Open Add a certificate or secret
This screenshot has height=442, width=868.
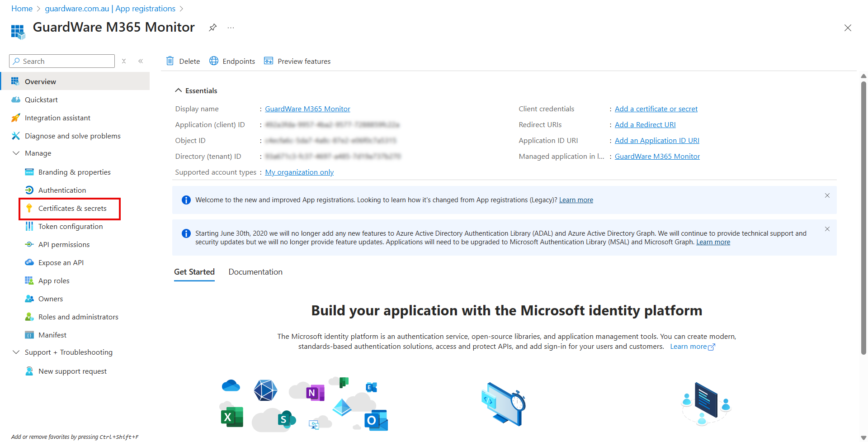click(x=656, y=109)
